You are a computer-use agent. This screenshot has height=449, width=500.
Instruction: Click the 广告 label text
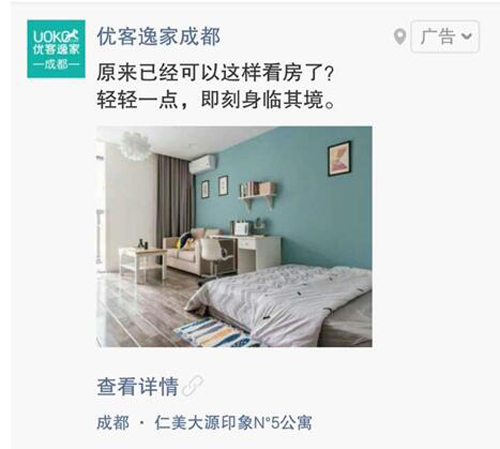pyautogui.click(x=438, y=36)
